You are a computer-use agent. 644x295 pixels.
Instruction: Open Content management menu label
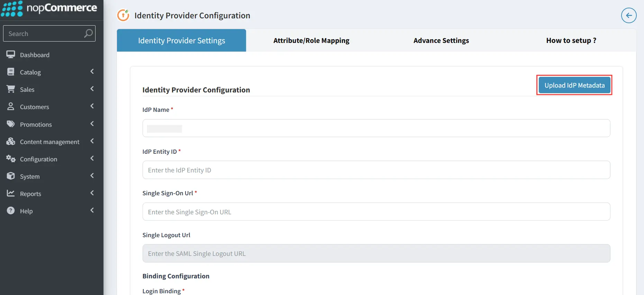[x=50, y=142]
